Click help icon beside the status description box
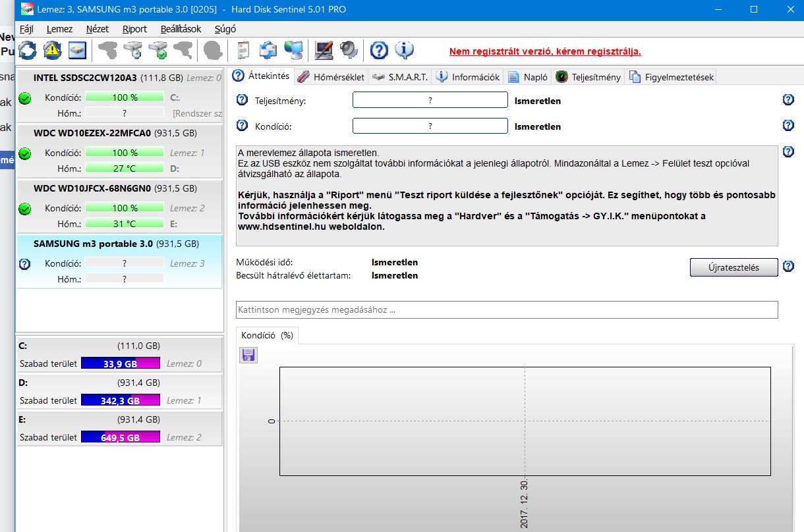Viewport: 804px width, 532px height. 788,151
